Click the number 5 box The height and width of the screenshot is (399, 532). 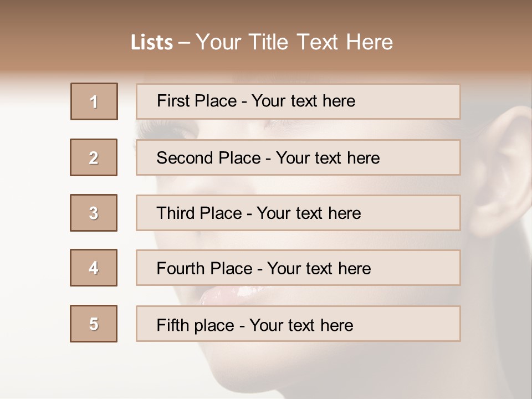pos(94,324)
